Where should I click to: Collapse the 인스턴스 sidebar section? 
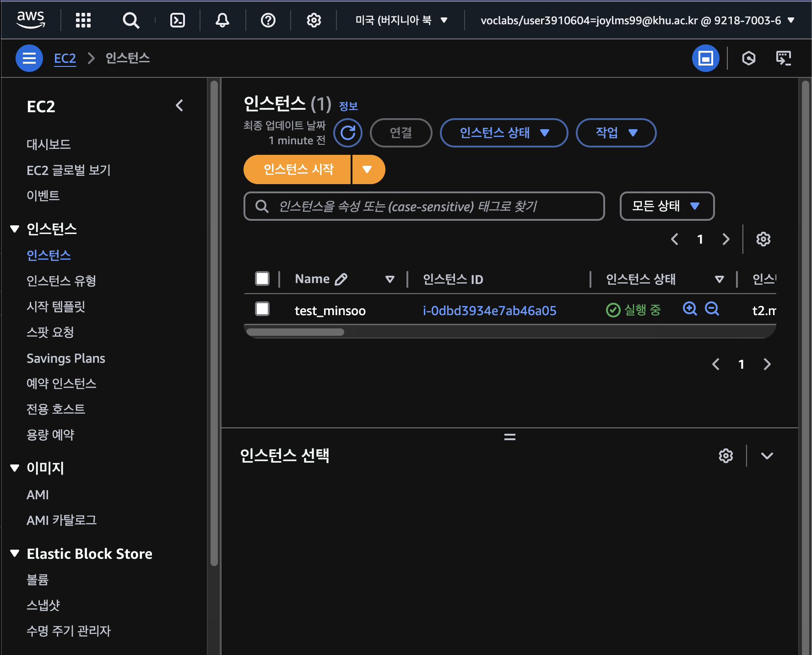pyautogui.click(x=15, y=229)
